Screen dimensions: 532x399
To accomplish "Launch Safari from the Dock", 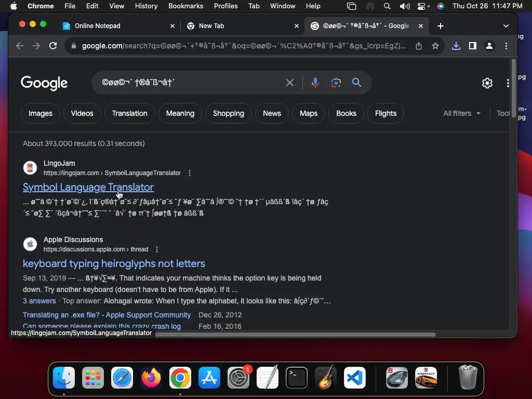I will (122, 378).
